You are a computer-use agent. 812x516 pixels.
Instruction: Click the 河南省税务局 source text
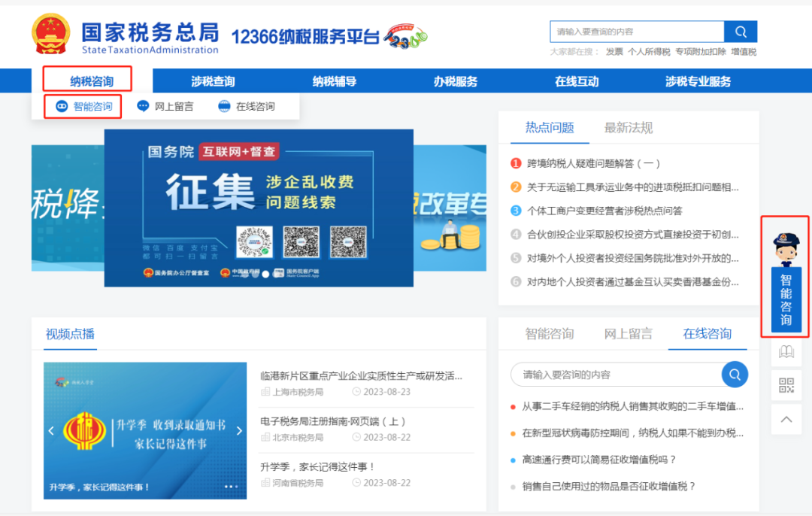[x=298, y=483]
